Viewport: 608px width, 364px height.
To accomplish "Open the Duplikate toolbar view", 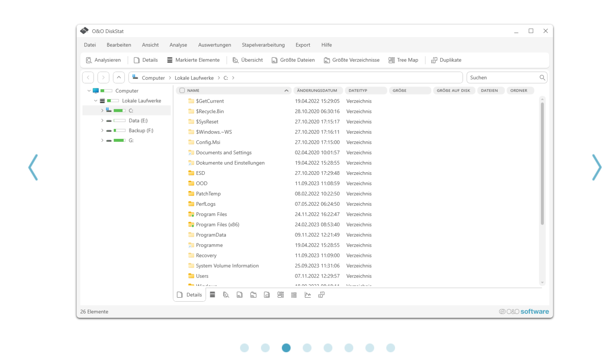I will pyautogui.click(x=446, y=60).
